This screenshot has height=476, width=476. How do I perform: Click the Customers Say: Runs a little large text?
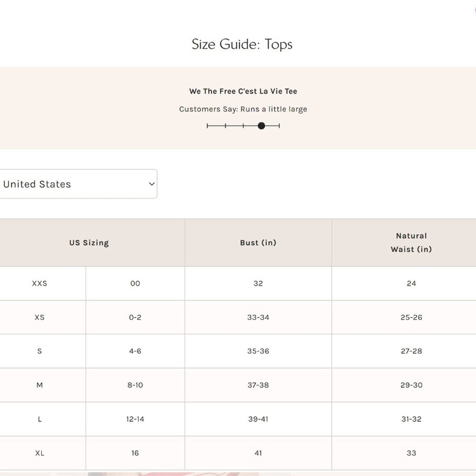(x=243, y=109)
